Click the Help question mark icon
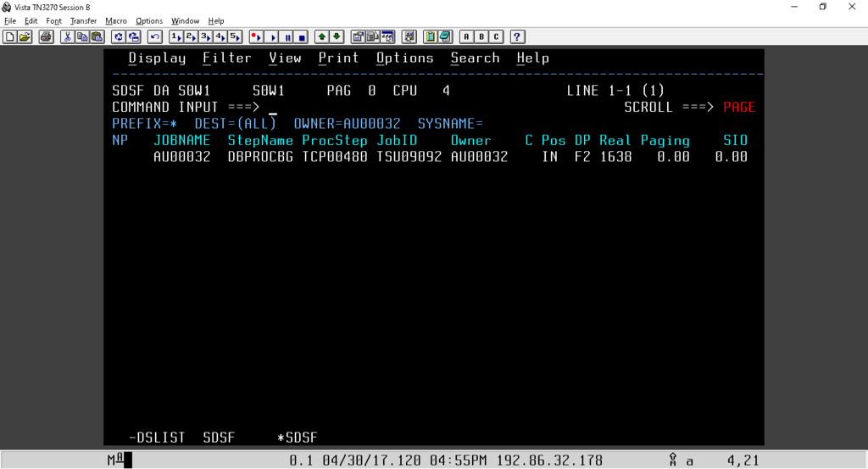 (x=517, y=37)
